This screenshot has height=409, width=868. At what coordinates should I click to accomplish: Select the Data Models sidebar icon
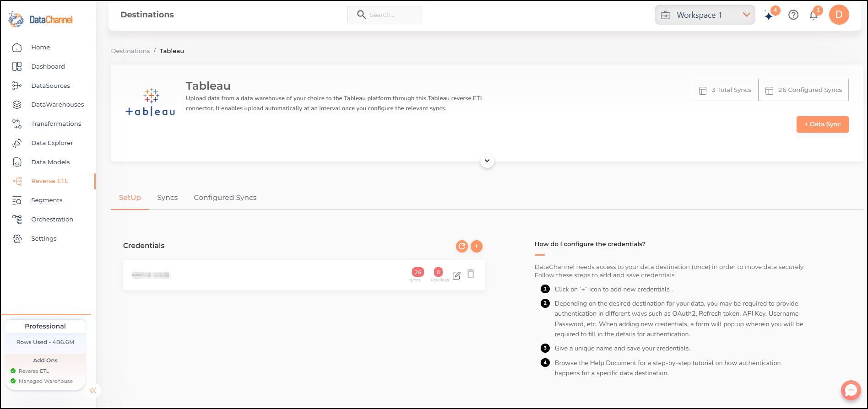pos(17,162)
